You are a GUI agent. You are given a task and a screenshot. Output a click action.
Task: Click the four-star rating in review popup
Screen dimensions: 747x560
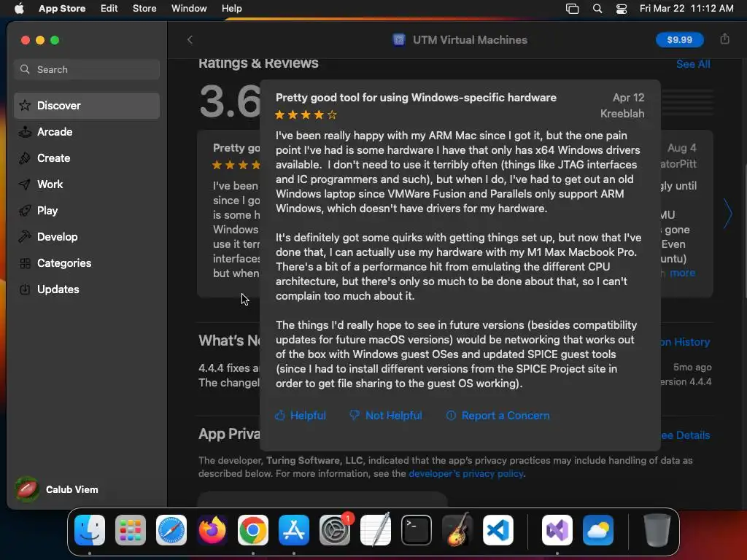point(306,114)
